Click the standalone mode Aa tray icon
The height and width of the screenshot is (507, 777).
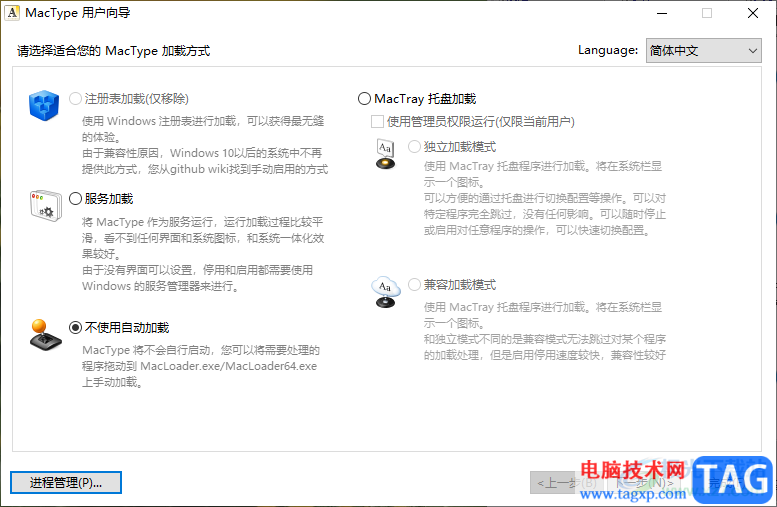point(386,155)
